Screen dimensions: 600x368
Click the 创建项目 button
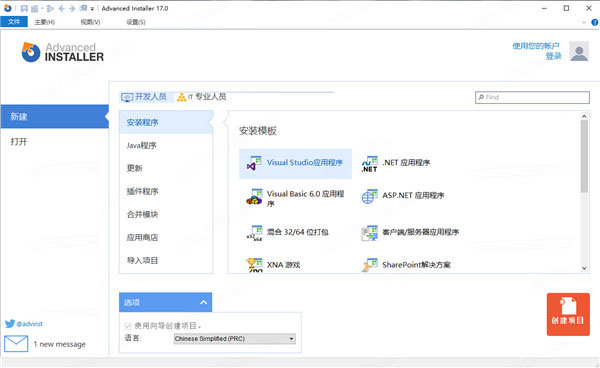click(x=568, y=314)
